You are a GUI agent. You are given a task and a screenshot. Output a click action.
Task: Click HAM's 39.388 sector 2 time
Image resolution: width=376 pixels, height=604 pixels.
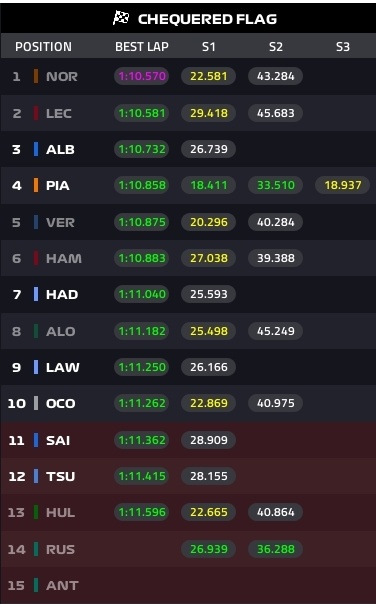click(275, 258)
